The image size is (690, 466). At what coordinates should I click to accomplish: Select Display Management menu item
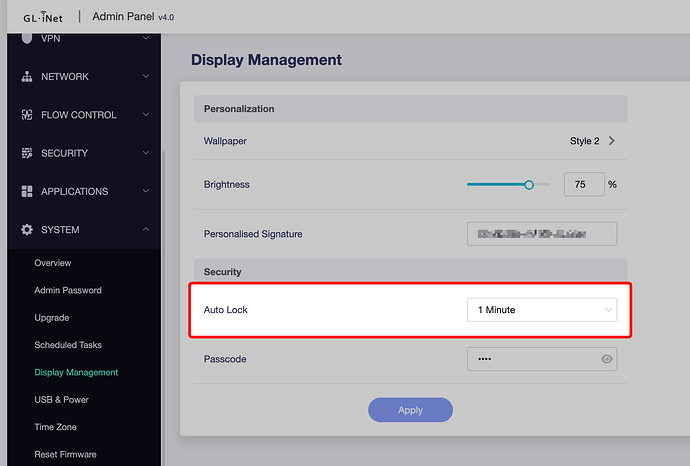coord(76,372)
